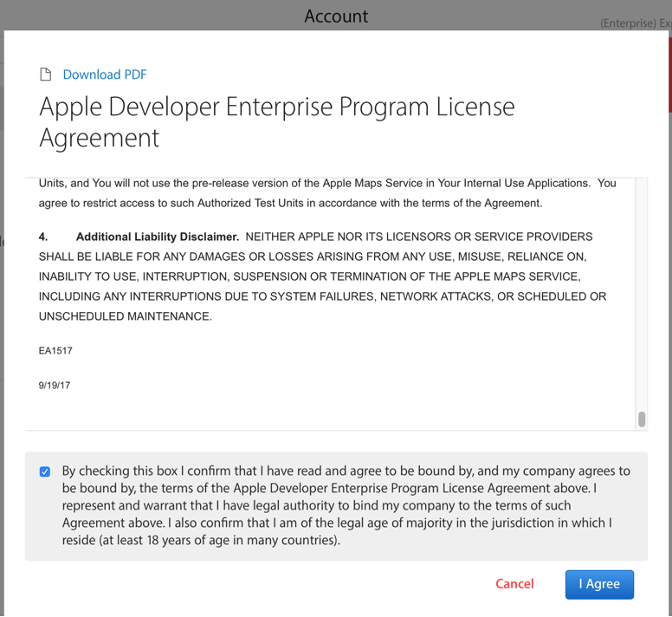Click the Authorized Test Units sentence
672x617 pixels.
tap(291, 203)
